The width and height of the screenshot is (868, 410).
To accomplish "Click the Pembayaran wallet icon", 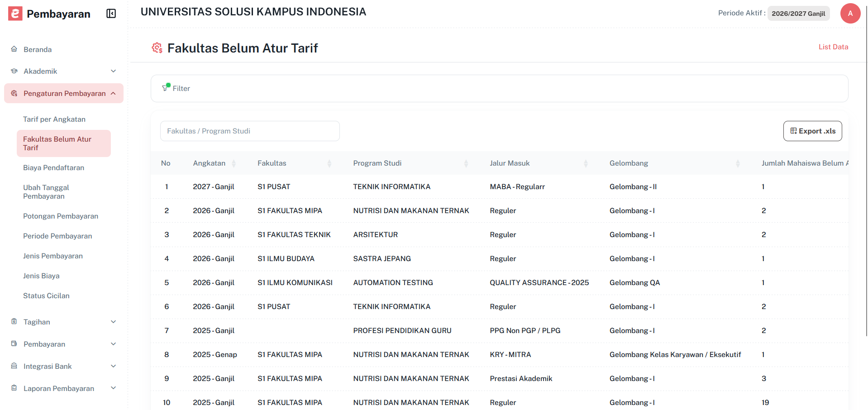I will click(14, 344).
